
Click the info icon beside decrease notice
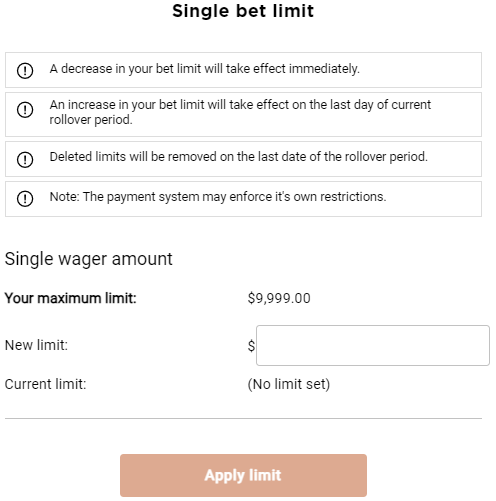25,70
